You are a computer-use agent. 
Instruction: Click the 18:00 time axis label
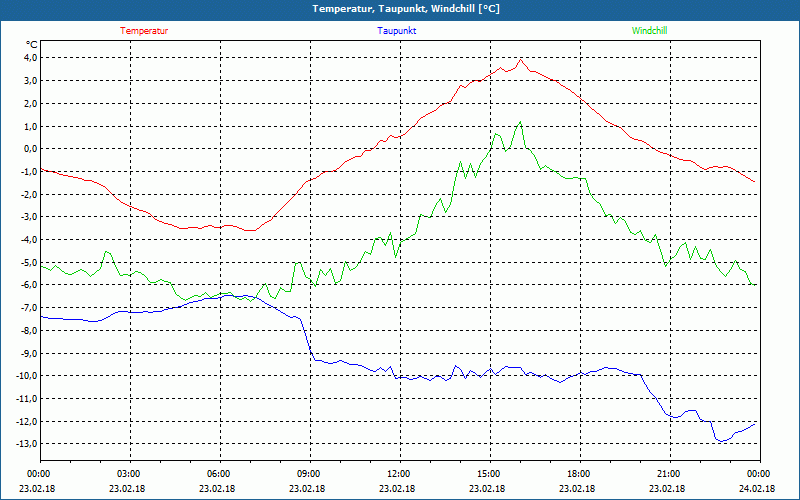(578, 474)
